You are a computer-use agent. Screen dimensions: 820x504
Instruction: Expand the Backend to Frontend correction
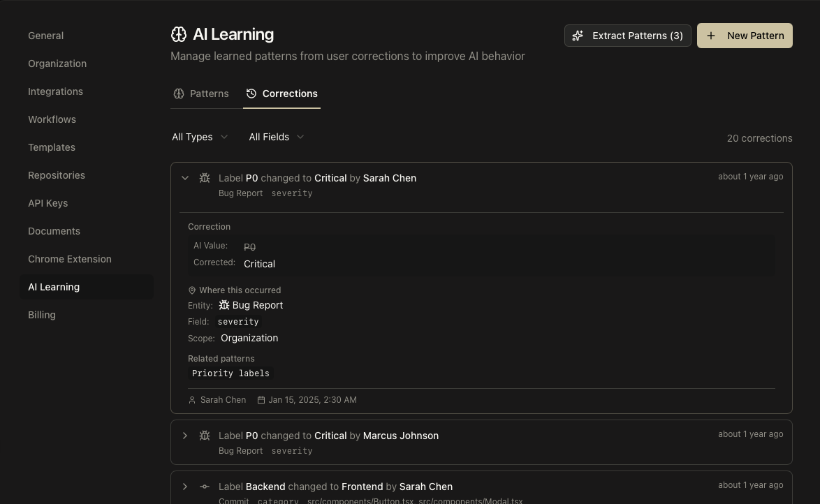click(185, 487)
